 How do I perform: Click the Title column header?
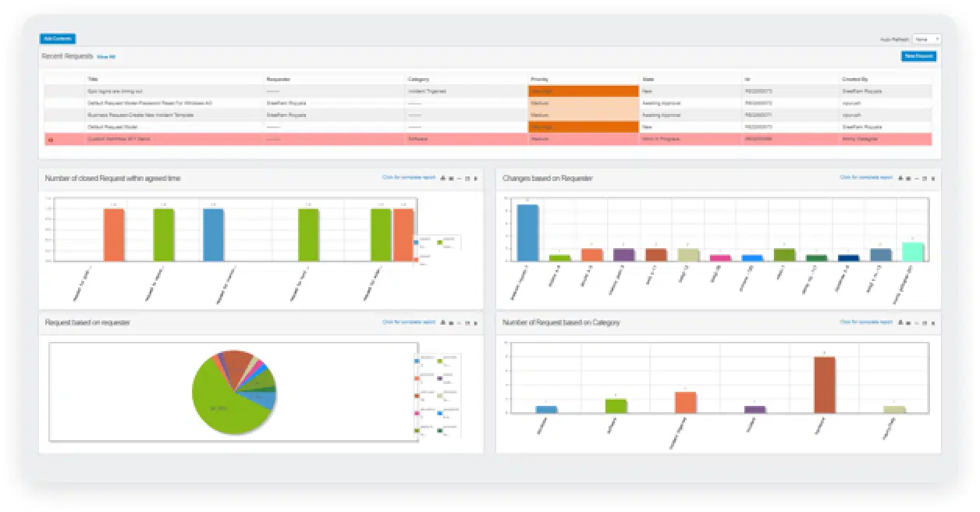tap(93, 79)
